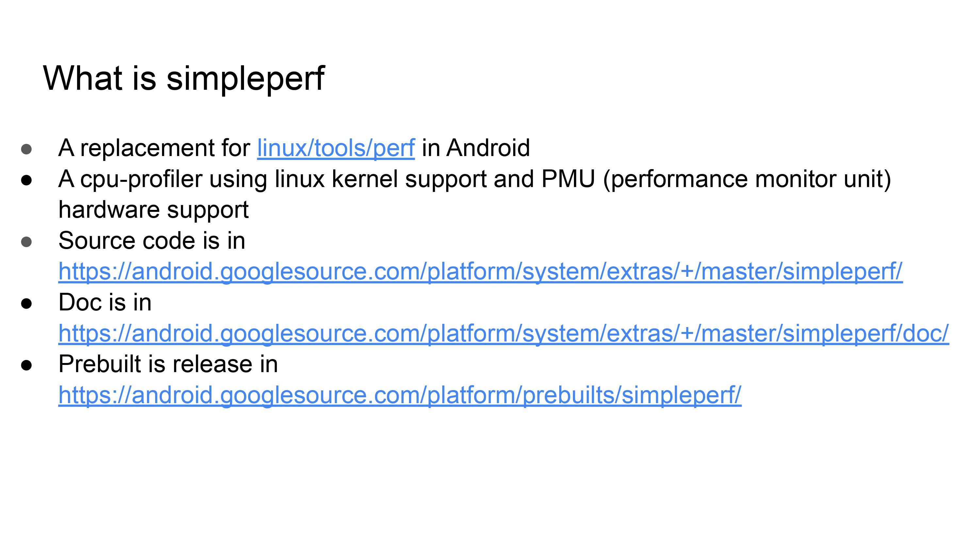Screen dimensions: 980x551
Task: Click the slide title 'What is simpleperf'
Action: tap(184, 78)
